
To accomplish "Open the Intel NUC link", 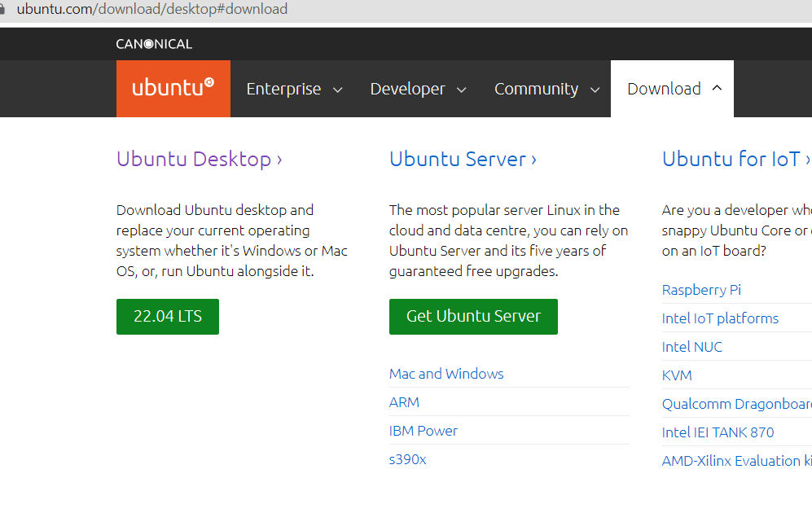I will (691, 347).
